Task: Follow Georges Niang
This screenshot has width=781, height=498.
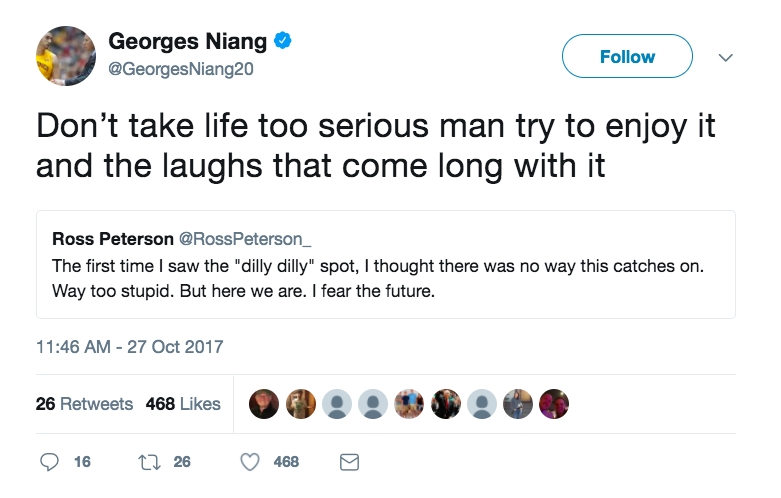Action: point(627,56)
